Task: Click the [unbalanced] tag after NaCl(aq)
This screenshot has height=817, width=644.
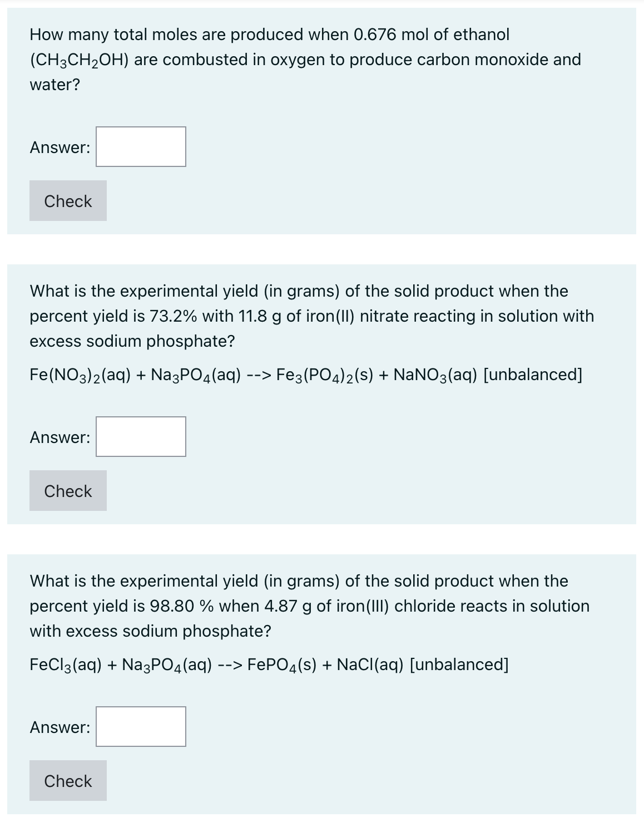Action: coord(459,665)
